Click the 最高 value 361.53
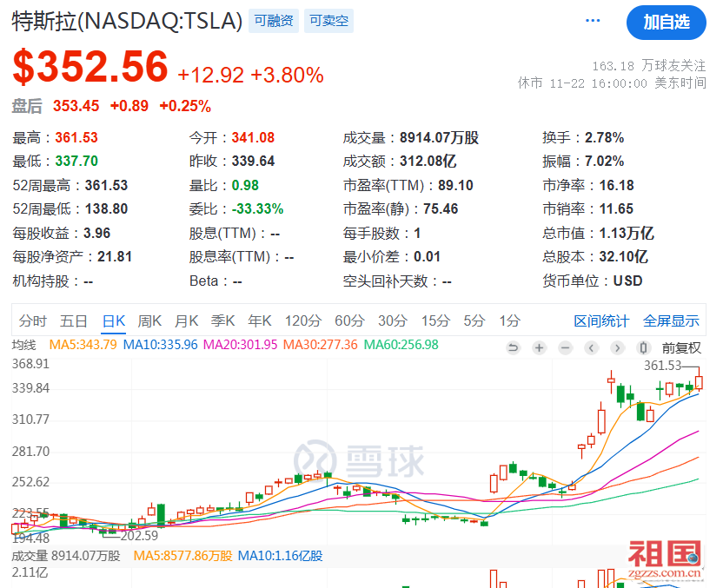The height and width of the screenshot is (588, 723). (76, 138)
